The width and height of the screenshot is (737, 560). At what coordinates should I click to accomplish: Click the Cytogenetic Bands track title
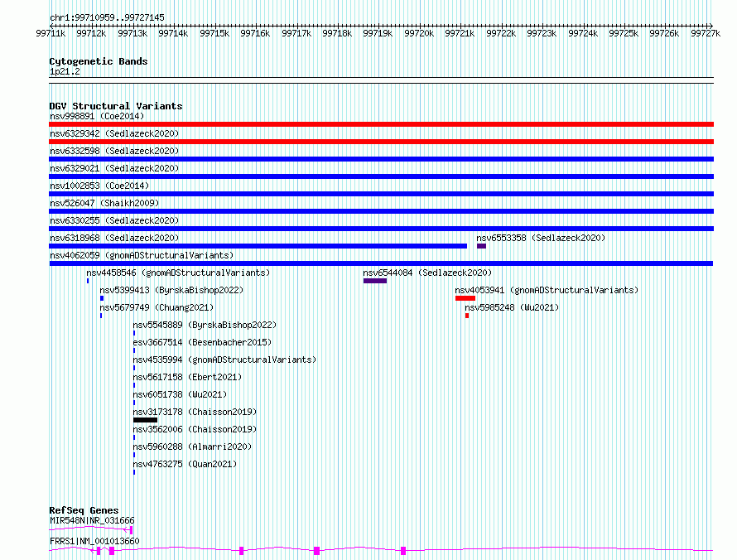[x=99, y=61]
